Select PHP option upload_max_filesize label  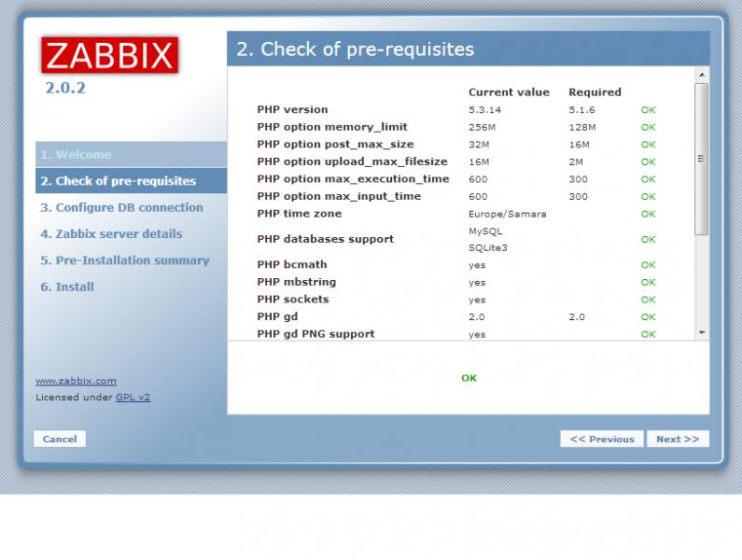coord(352,161)
